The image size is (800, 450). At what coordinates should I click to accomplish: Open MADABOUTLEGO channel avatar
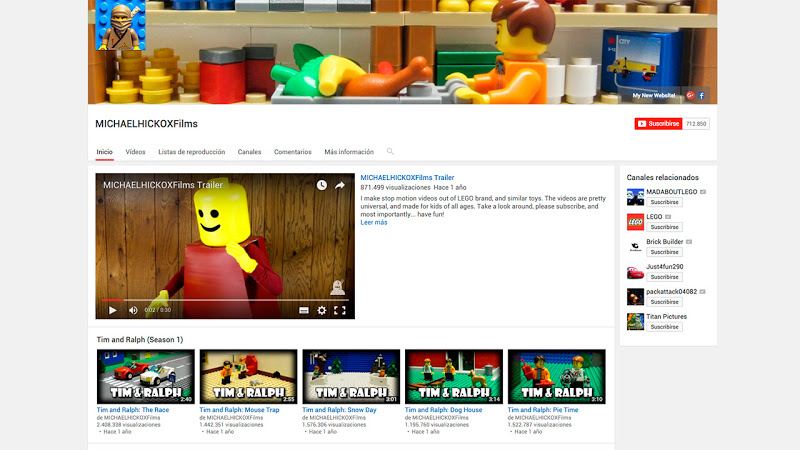[x=635, y=197]
